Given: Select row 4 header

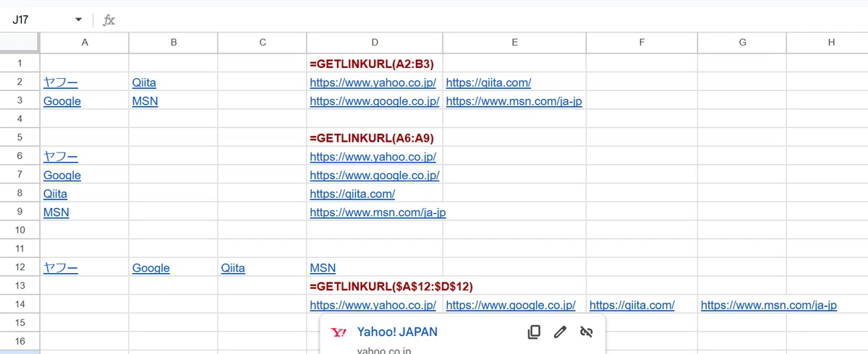Looking at the screenshot, I should pos(20,119).
